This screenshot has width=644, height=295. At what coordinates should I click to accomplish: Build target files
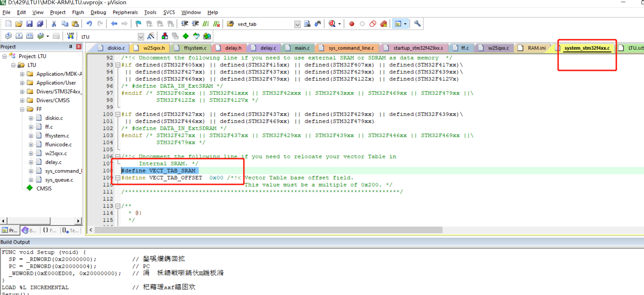coord(19,36)
